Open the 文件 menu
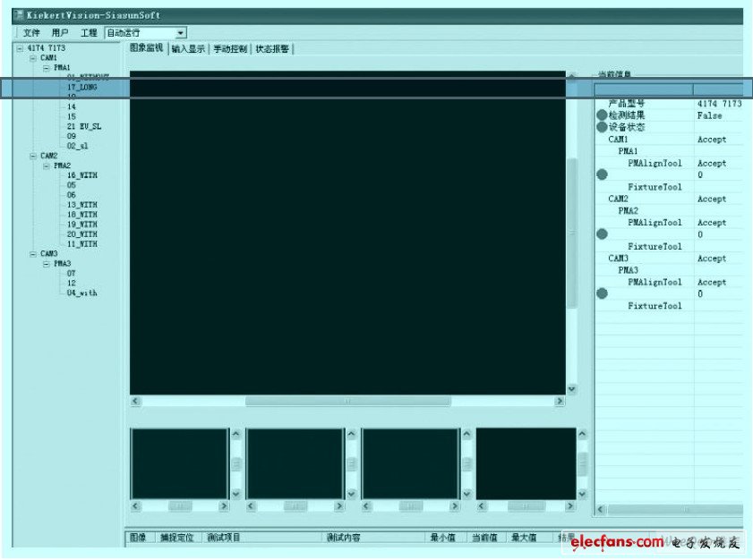 (31, 33)
